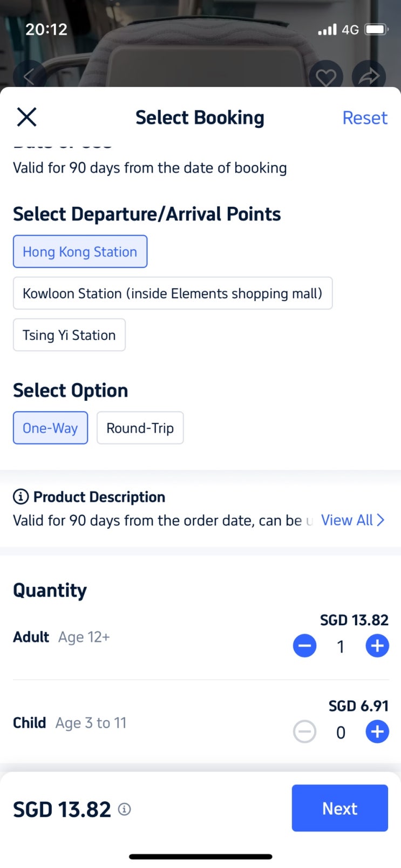Screen dimensions: 401x868
Task: Tap the View All chevron arrow
Action: coord(381,521)
